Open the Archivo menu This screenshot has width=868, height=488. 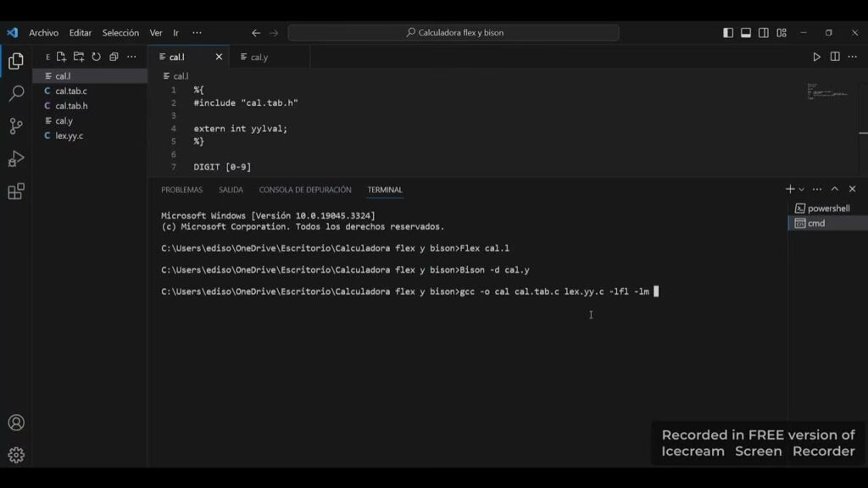pos(43,33)
